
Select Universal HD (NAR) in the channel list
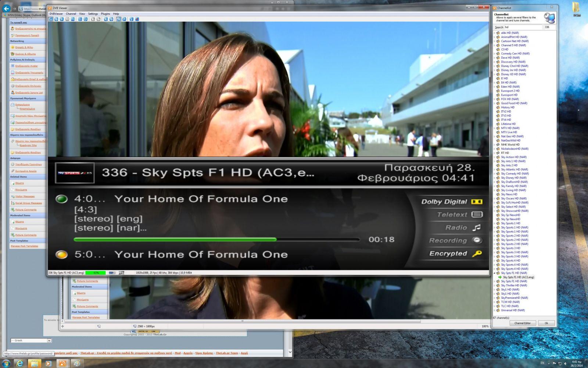(x=513, y=310)
